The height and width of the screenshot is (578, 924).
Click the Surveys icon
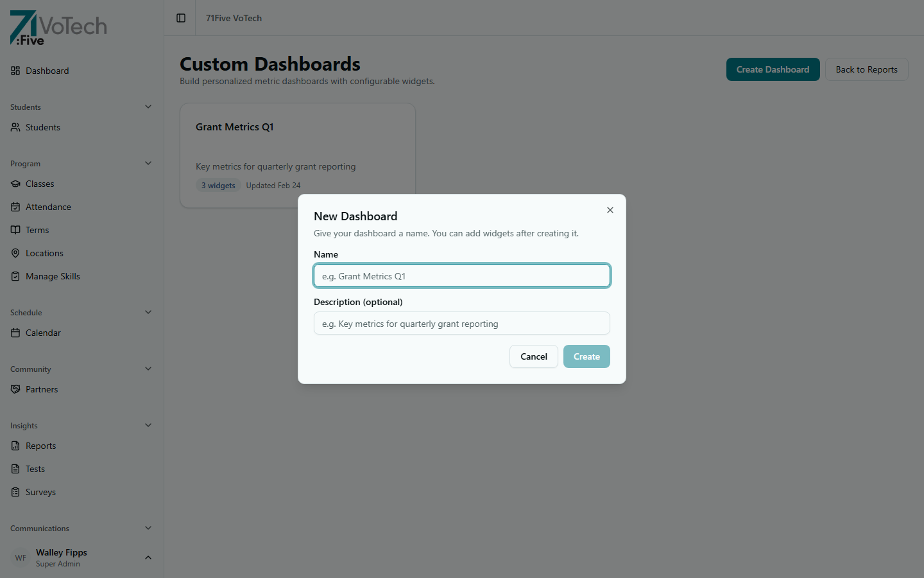(15, 492)
